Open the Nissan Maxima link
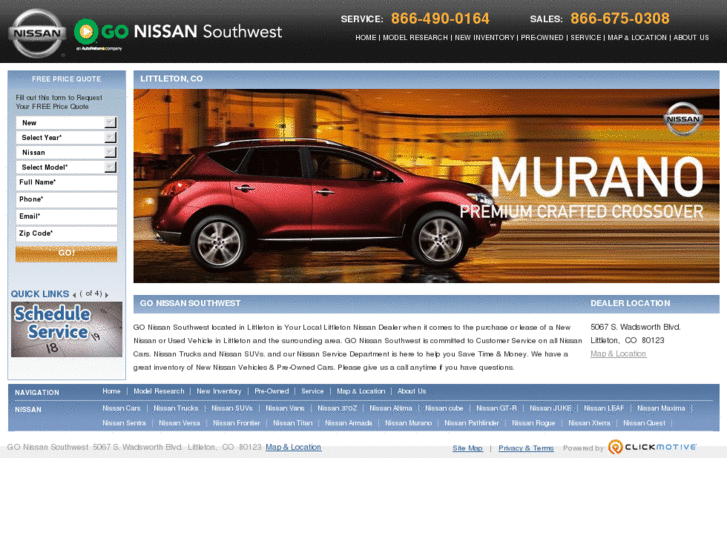 pos(661,409)
